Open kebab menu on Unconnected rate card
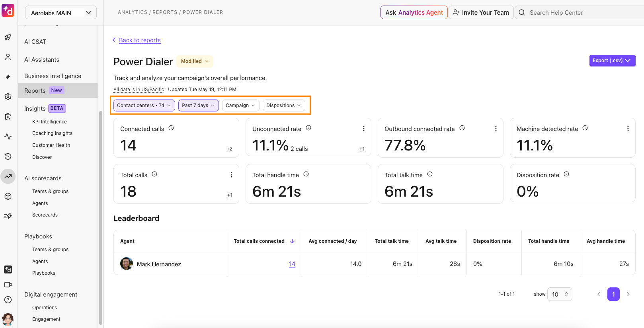This screenshot has width=644, height=328. (x=364, y=129)
